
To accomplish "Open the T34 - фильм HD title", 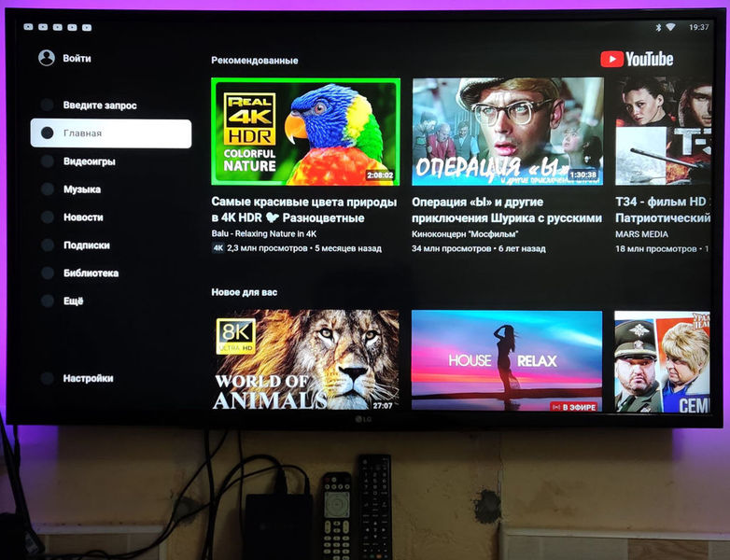I will [663, 210].
